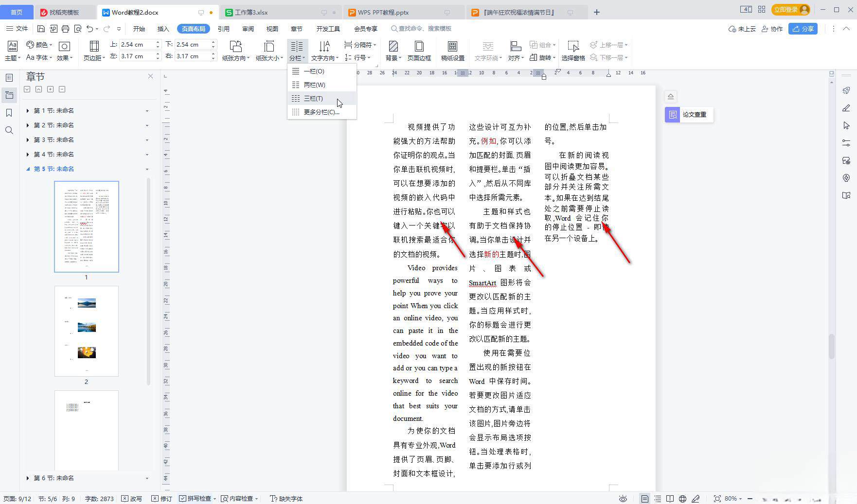Click the undo arrow
This screenshot has height=504, width=857.
[89, 29]
